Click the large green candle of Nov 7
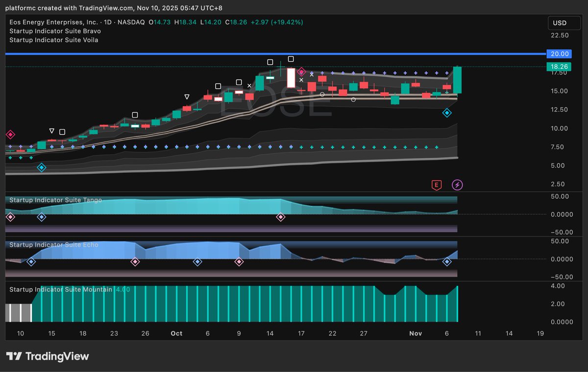588x372 pixels. (x=457, y=79)
